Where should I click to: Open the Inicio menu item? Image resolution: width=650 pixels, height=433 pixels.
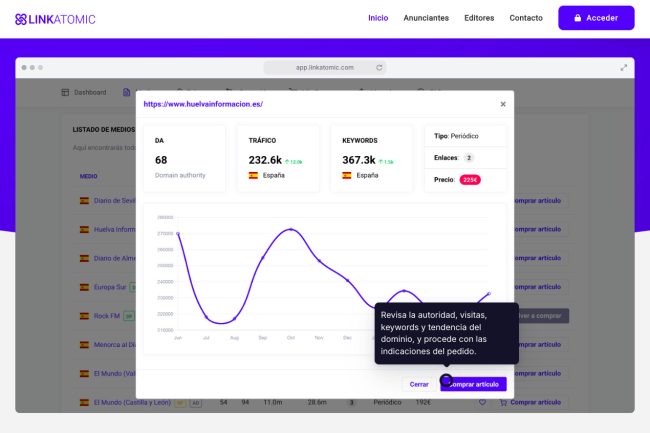click(378, 18)
